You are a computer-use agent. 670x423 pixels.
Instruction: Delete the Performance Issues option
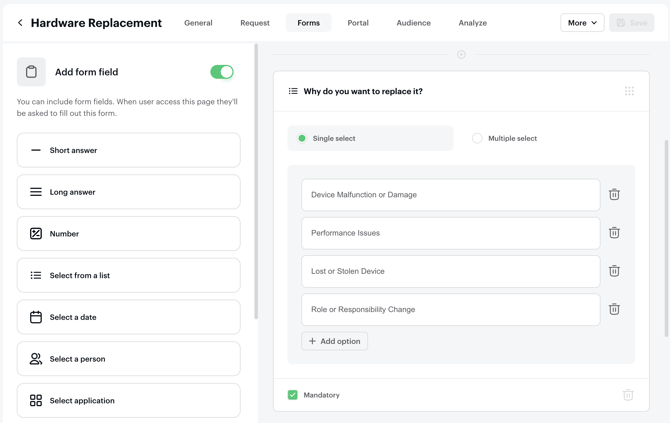pos(614,233)
